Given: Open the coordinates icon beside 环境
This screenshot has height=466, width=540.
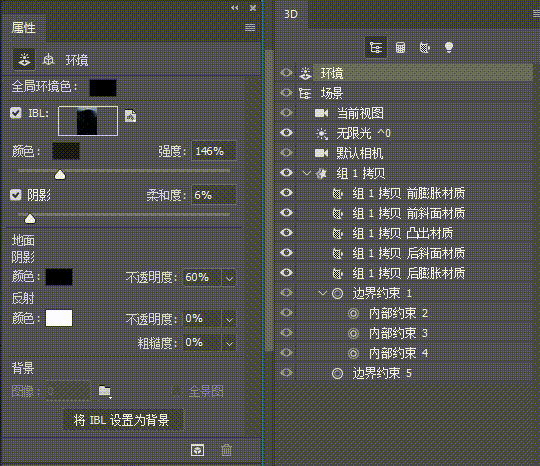Looking at the screenshot, I should (48, 60).
